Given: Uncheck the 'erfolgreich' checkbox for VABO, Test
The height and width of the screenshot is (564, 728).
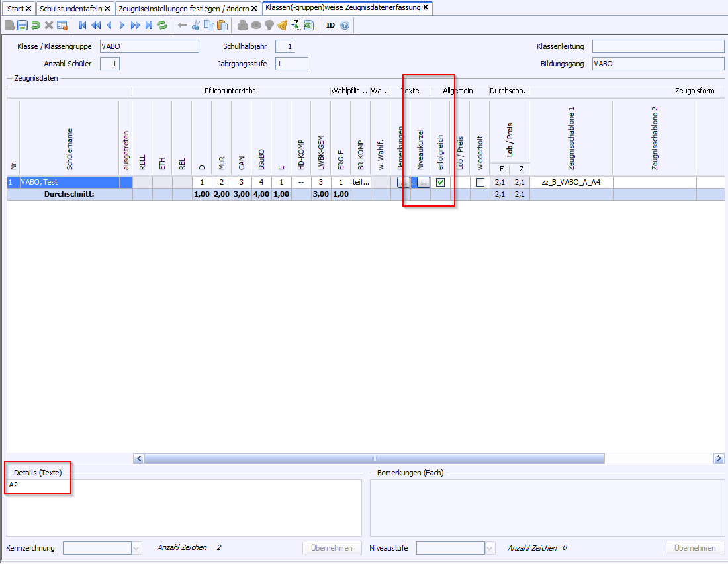Looking at the screenshot, I should 440,183.
